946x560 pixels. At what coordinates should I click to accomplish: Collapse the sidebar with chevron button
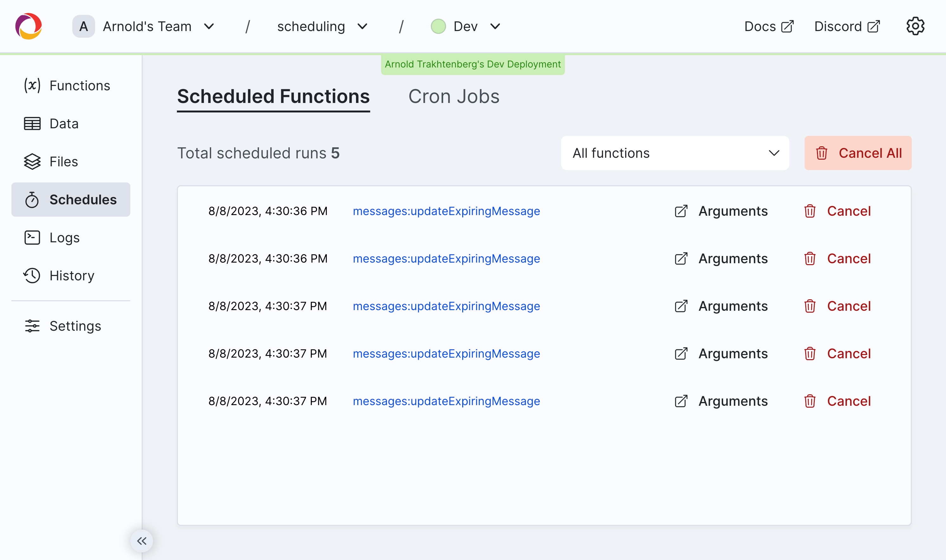[142, 540]
